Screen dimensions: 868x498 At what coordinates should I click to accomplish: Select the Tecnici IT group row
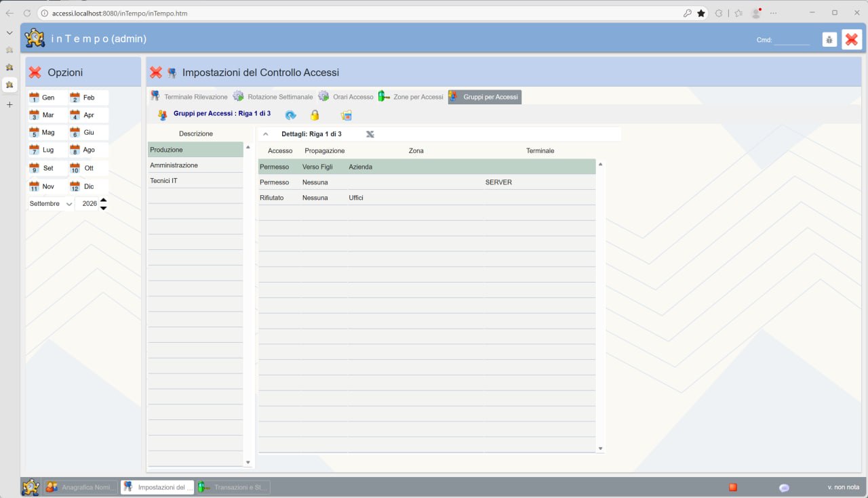point(195,181)
